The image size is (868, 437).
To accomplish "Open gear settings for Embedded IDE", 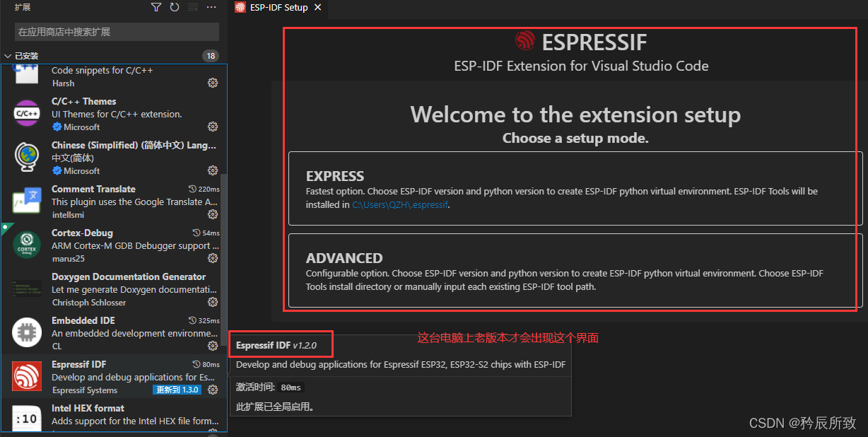I will pos(213,346).
